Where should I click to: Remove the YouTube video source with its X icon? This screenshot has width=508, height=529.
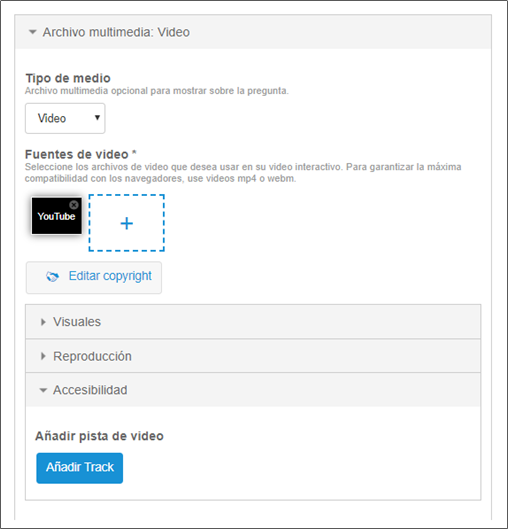[74, 205]
